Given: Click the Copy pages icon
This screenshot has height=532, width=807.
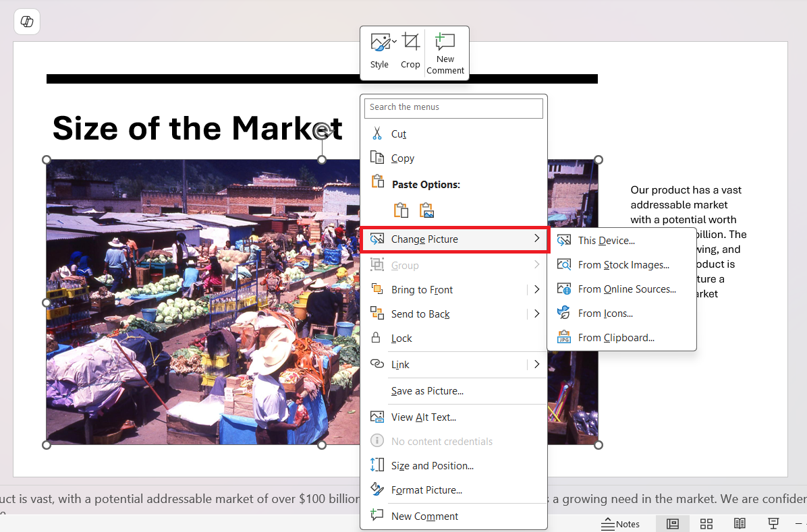Looking at the screenshot, I should 377,158.
